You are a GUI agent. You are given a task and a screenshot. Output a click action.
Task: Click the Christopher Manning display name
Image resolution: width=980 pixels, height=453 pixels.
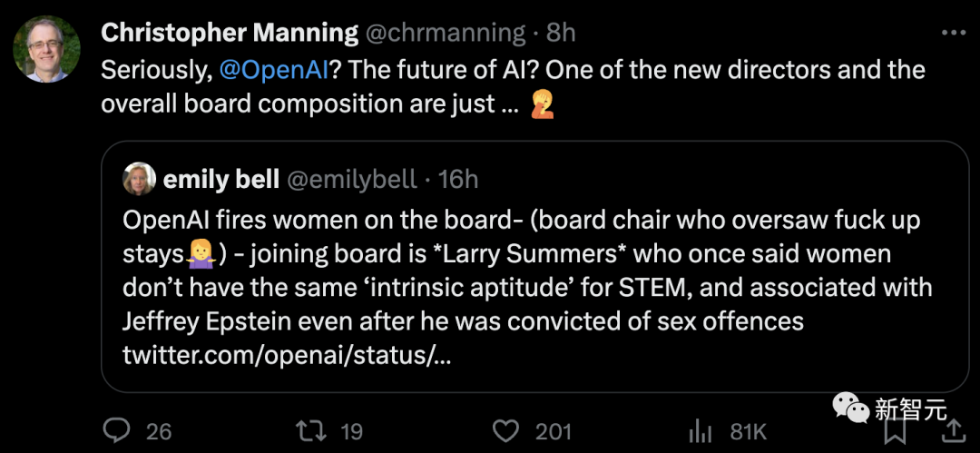pyautogui.click(x=230, y=34)
